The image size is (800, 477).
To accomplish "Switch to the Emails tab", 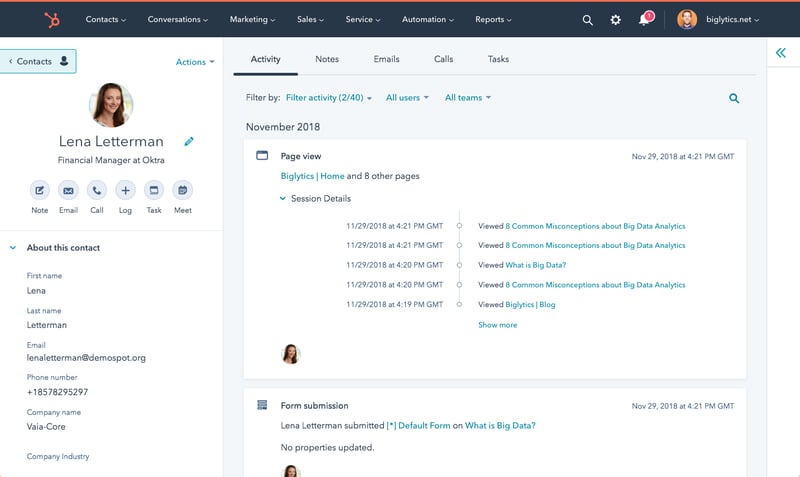I will (386, 59).
